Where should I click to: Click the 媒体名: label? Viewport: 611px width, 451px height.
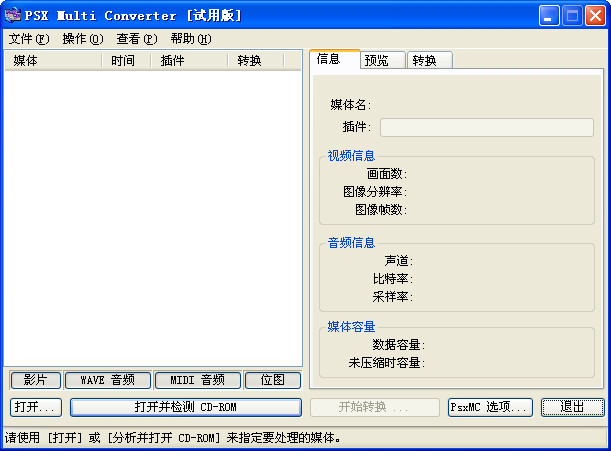(351, 105)
